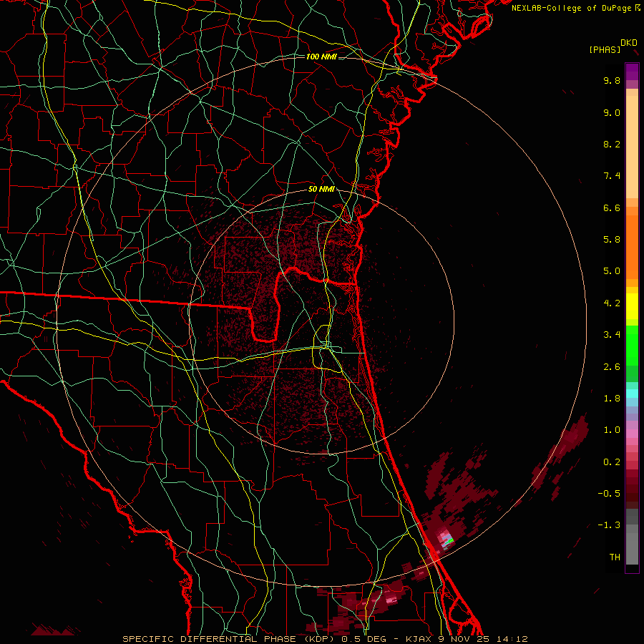
Task: Click the bright green segment of the color bar
Action: 632,346
